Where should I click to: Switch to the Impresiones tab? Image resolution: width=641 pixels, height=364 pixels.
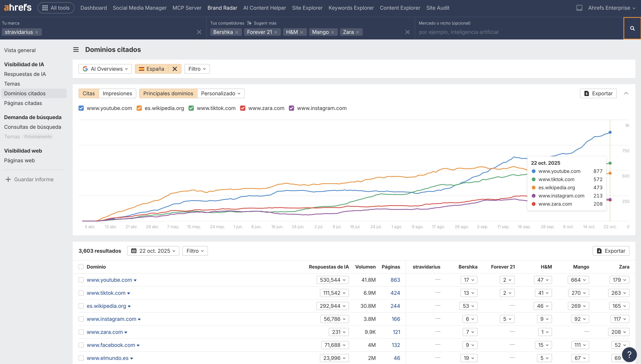117,93
